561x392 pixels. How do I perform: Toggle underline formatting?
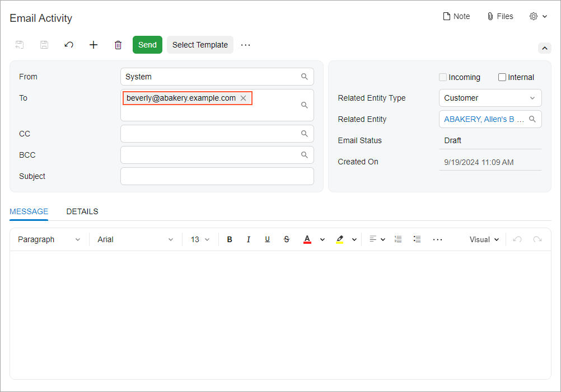[x=267, y=239]
